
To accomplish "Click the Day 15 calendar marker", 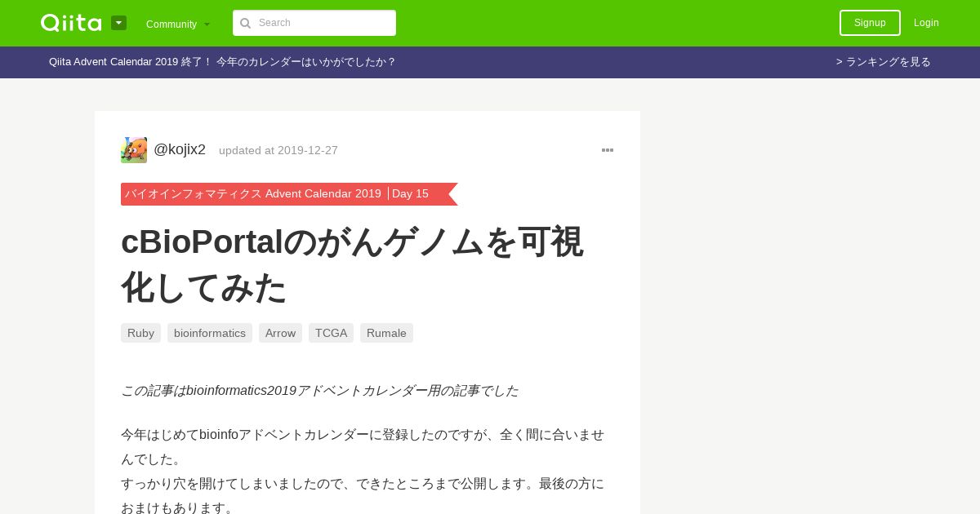I will (410, 194).
